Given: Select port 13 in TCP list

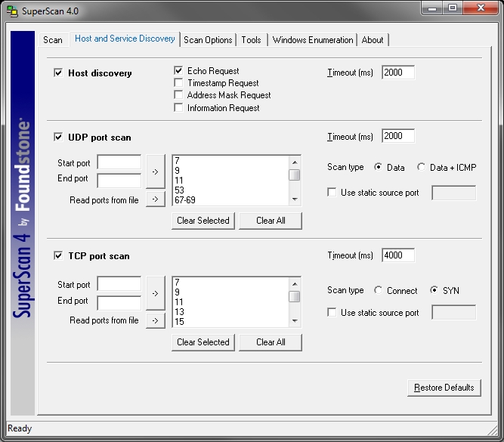Looking at the screenshot, I should pos(231,311).
